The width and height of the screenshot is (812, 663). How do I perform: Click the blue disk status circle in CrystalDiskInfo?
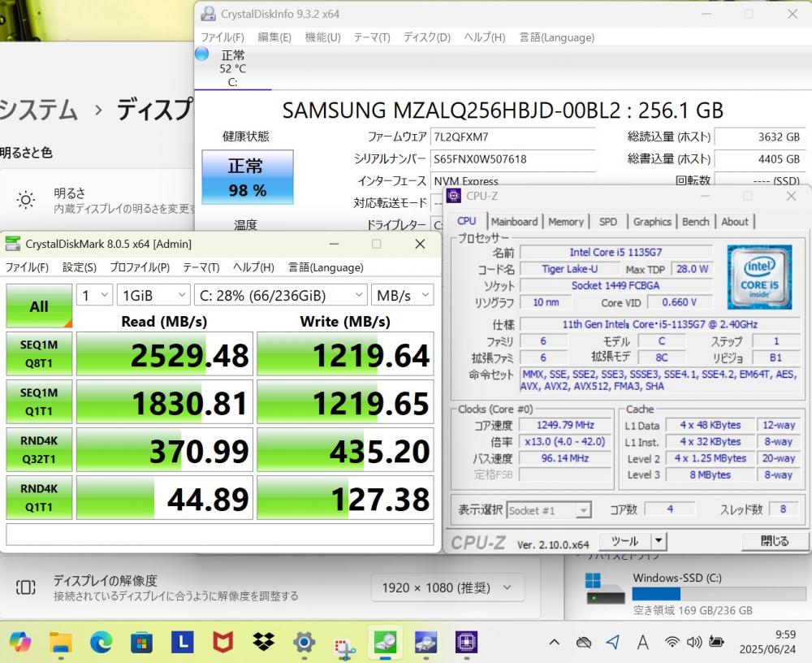202,54
